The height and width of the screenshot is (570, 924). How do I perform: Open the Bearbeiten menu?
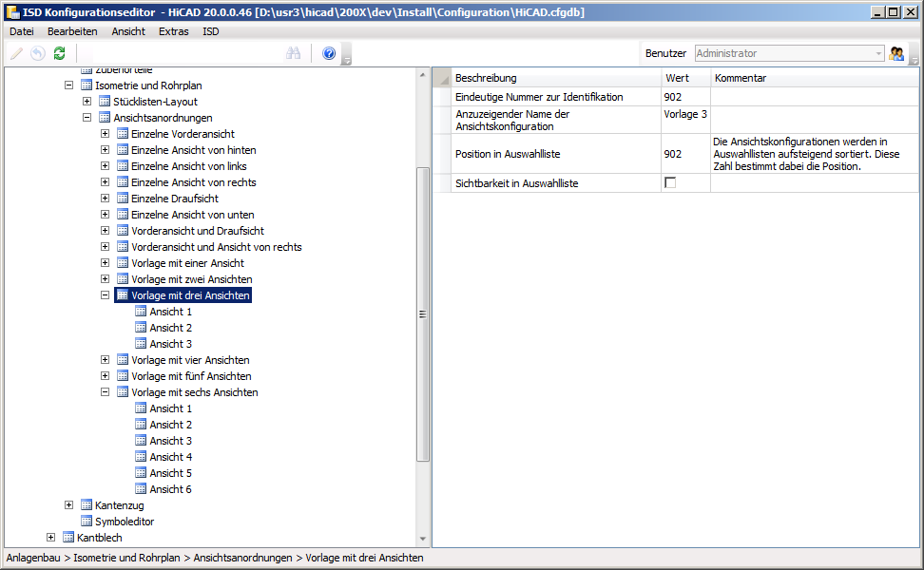point(72,31)
